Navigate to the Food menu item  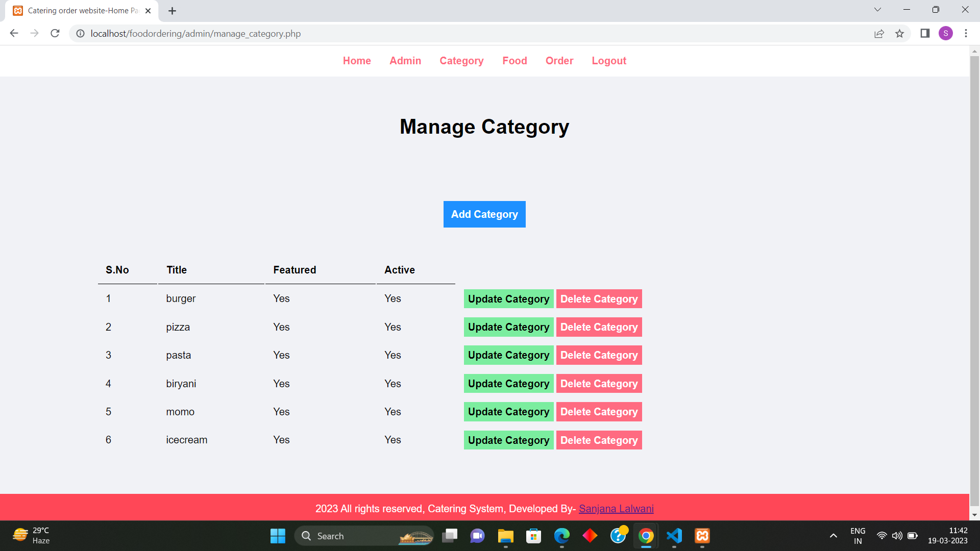point(514,61)
